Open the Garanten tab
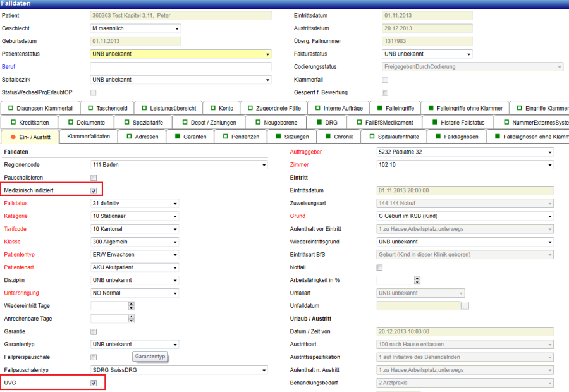Image resolution: width=569 pixels, height=392 pixels. pos(190,137)
